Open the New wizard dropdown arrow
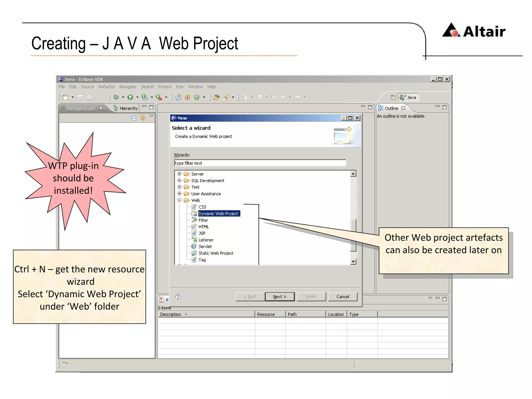 click(x=73, y=97)
